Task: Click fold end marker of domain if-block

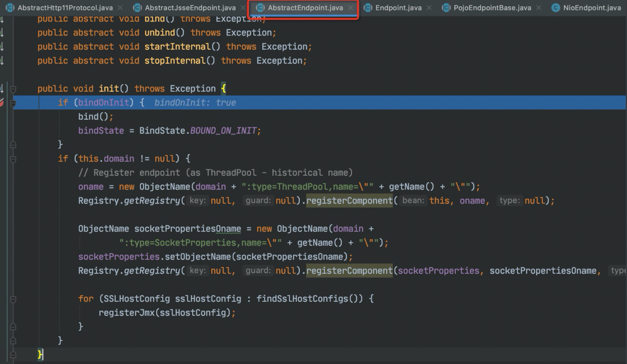Action: click(x=13, y=341)
